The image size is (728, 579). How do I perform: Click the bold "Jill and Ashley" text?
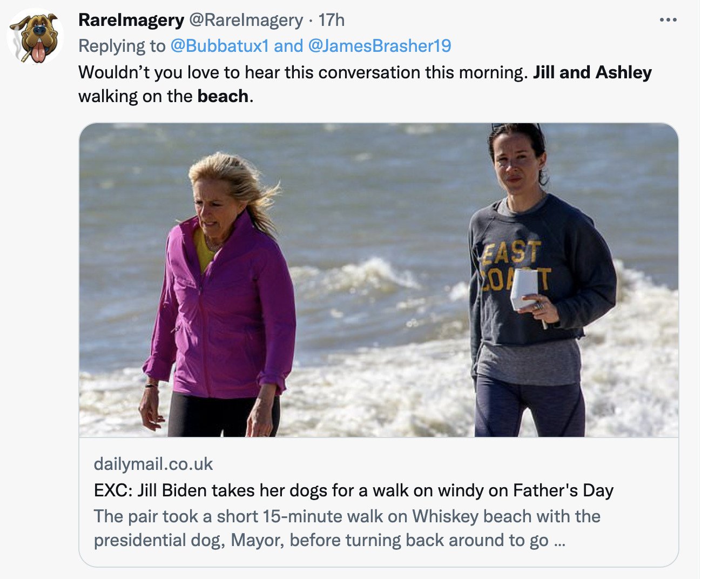pos(592,72)
